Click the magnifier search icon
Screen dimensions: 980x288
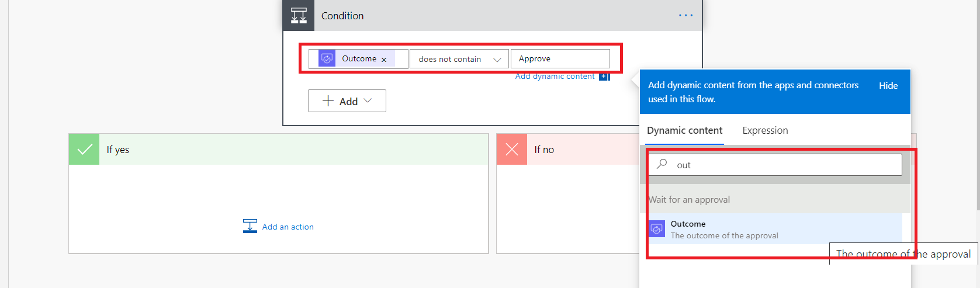pos(662,164)
